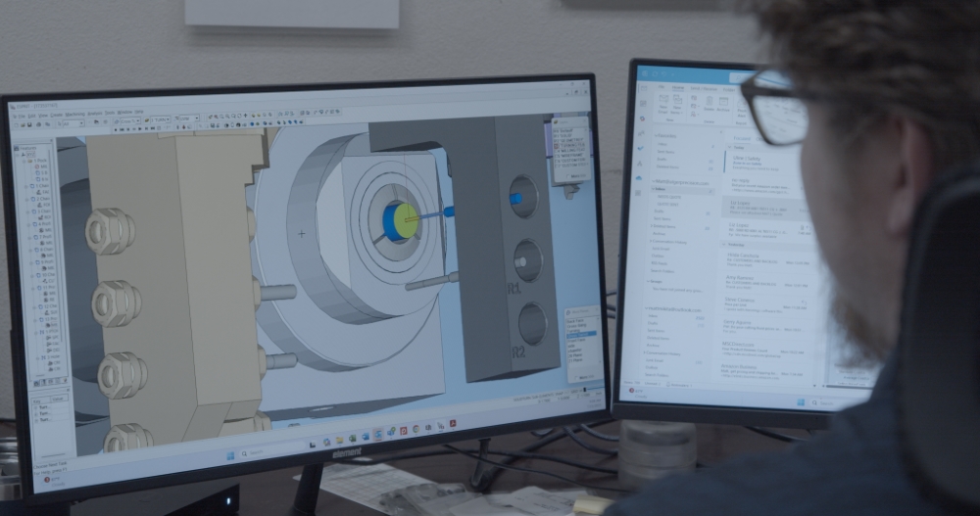This screenshot has width=980, height=516.
Task: Click the blue-yellow workpiece in 3D viewport
Action: (401, 221)
